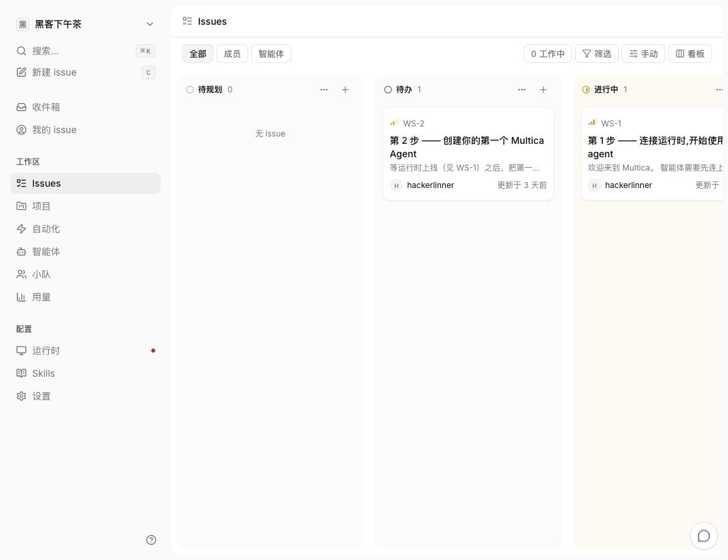Click hackerlinner assignee on WS-2 card
The width and height of the screenshot is (728, 560).
click(422, 185)
